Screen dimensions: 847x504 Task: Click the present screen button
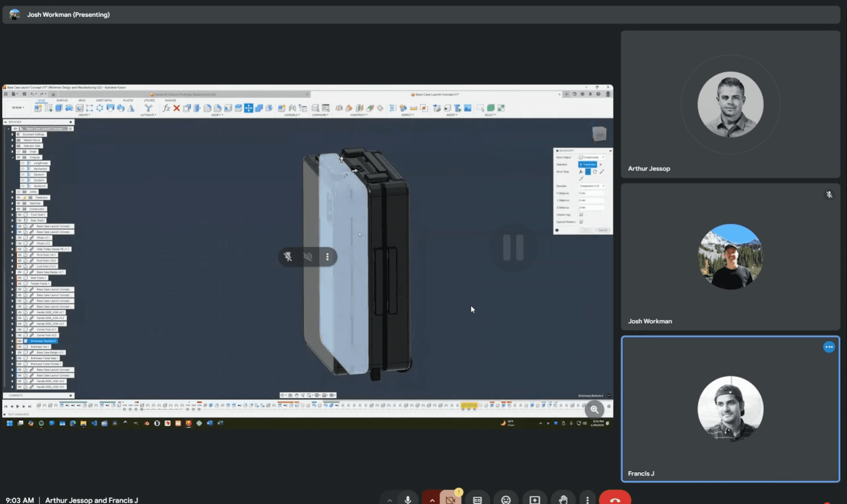pyautogui.click(x=535, y=499)
